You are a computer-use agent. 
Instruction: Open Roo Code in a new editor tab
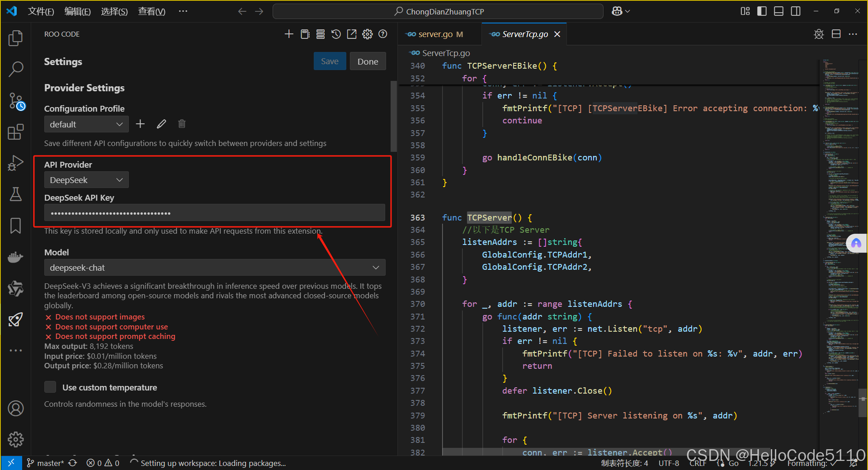pos(351,34)
